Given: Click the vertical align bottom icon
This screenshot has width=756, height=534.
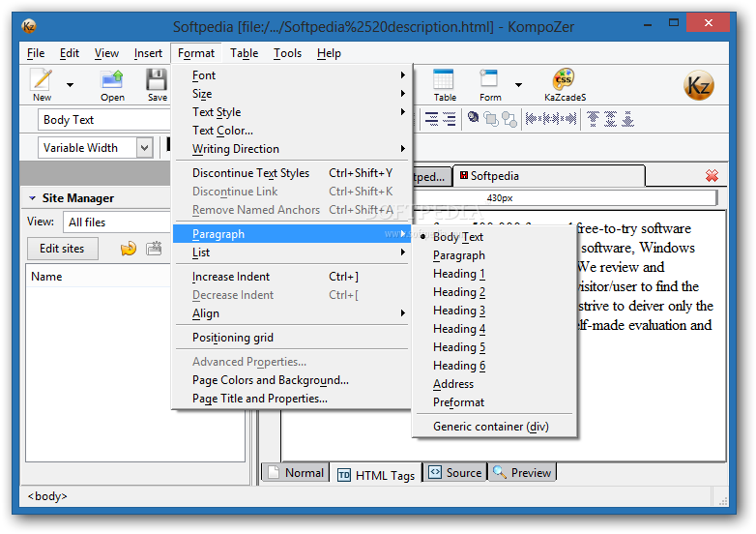Looking at the screenshot, I should pos(627,119).
